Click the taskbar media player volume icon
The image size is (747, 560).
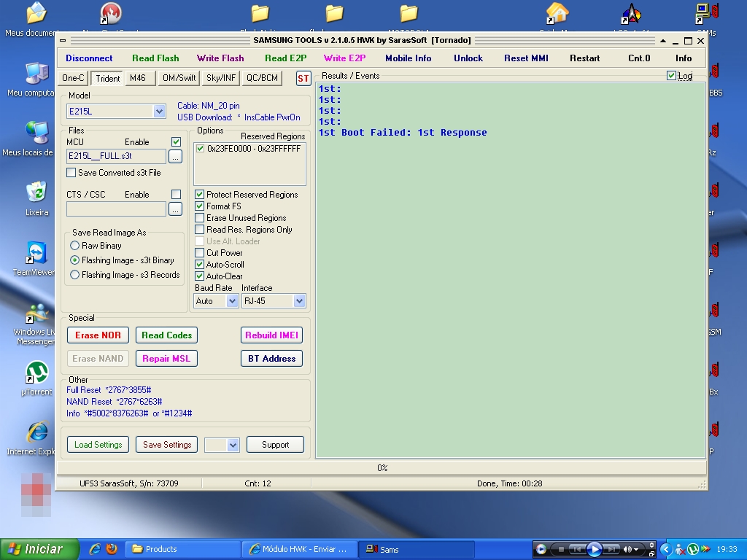pyautogui.click(x=627, y=549)
